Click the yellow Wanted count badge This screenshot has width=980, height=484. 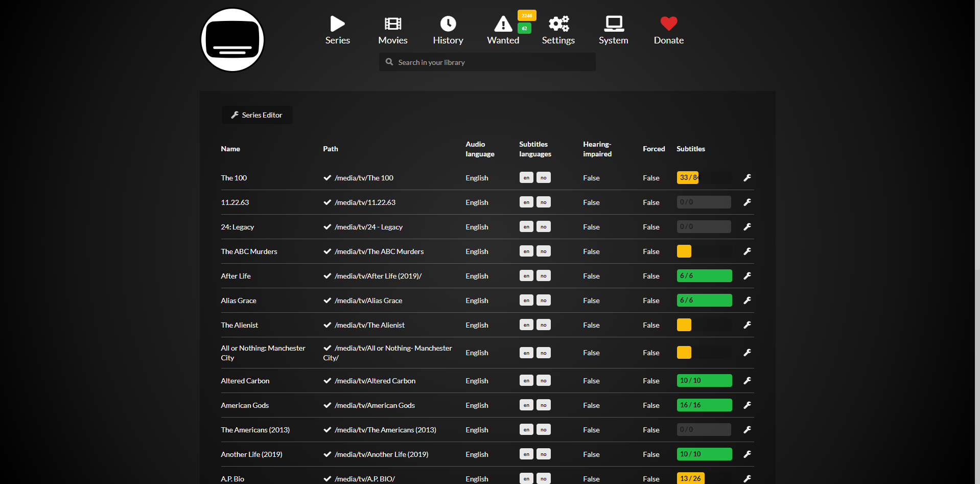(527, 15)
